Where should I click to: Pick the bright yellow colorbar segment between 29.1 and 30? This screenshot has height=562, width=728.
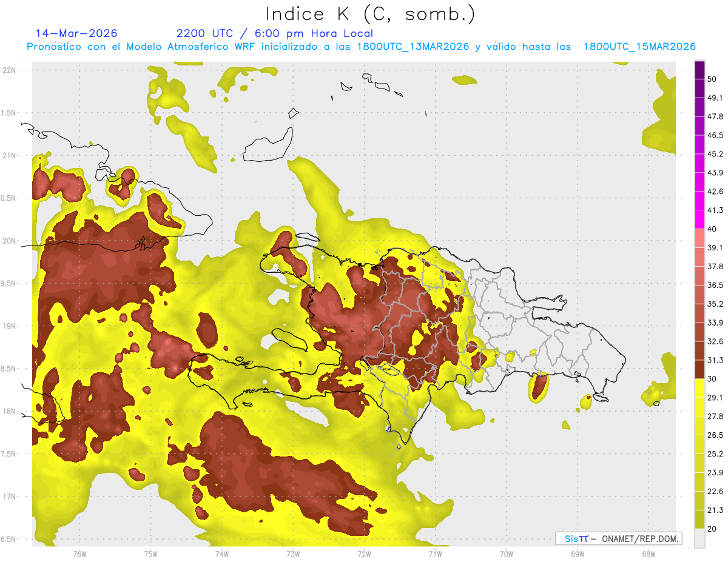699,388
